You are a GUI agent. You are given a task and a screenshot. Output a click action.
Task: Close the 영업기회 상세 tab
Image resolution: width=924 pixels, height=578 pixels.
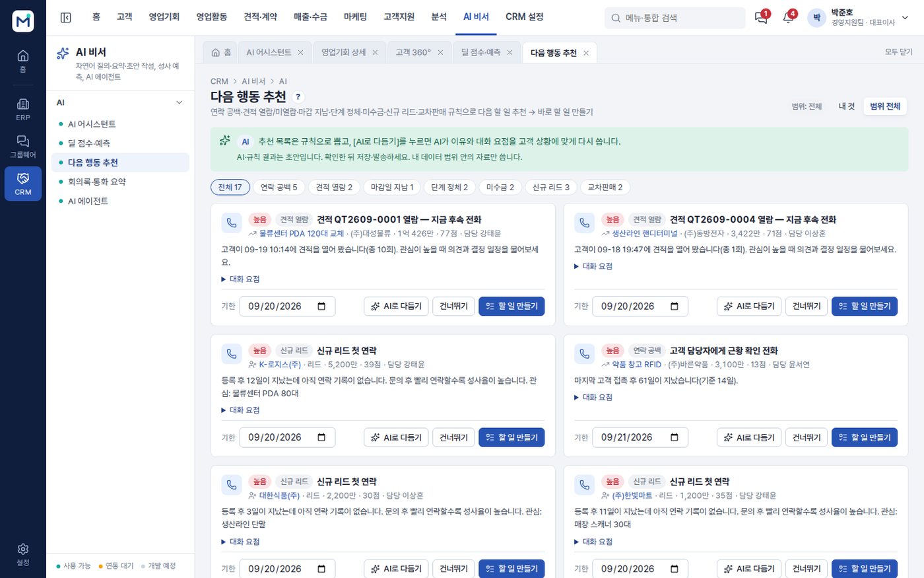pyautogui.click(x=375, y=52)
